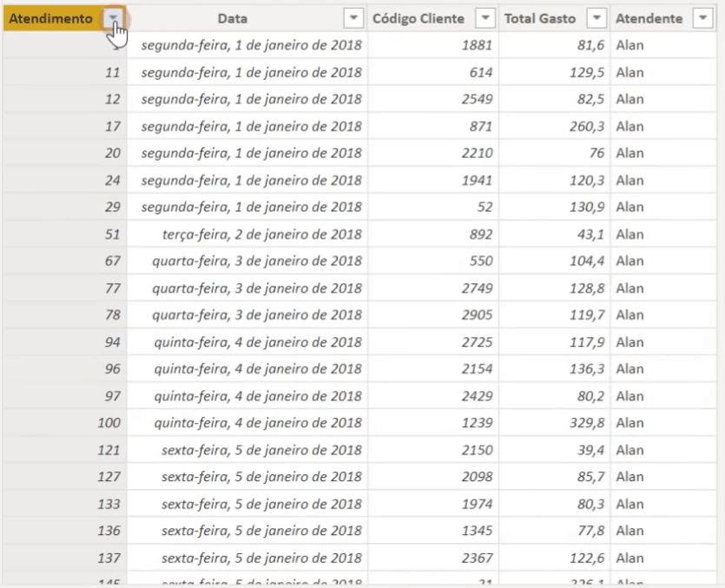Click the Código Cliente header label
The width and height of the screenshot is (725, 588).
coord(419,18)
